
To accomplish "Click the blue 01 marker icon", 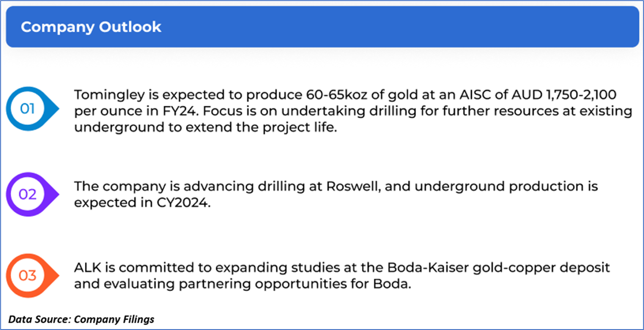I will coord(28,109).
